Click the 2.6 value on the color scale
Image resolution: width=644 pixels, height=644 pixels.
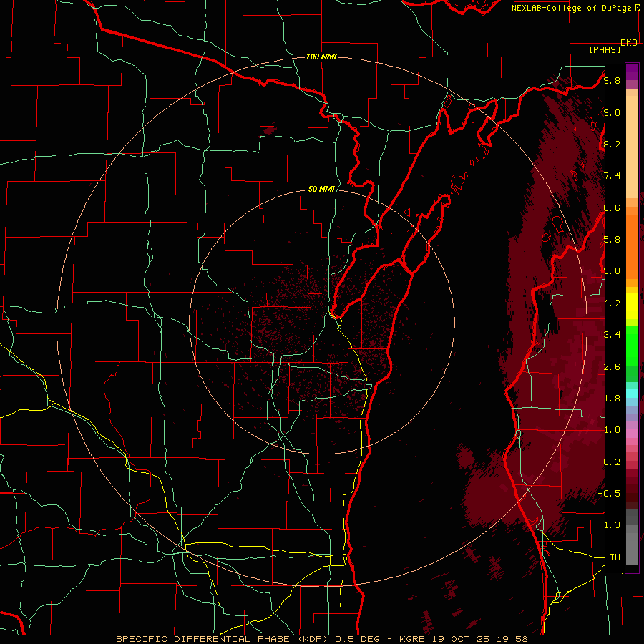[x=612, y=367]
